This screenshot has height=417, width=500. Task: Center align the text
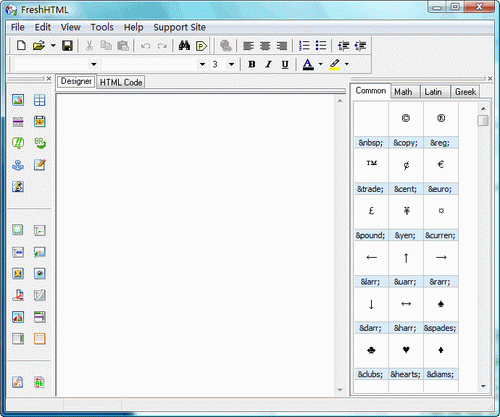[x=265, y=46]
